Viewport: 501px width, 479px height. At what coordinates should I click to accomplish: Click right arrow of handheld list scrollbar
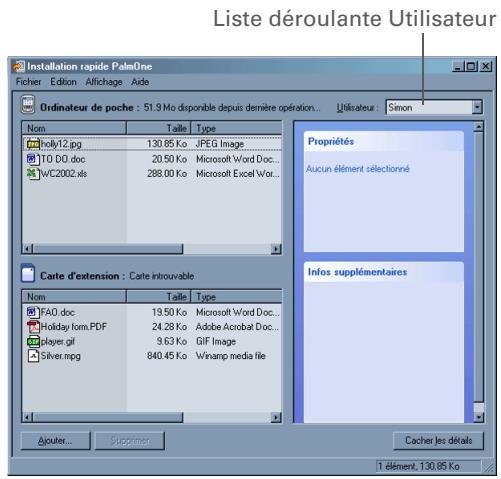click(276, 249)
